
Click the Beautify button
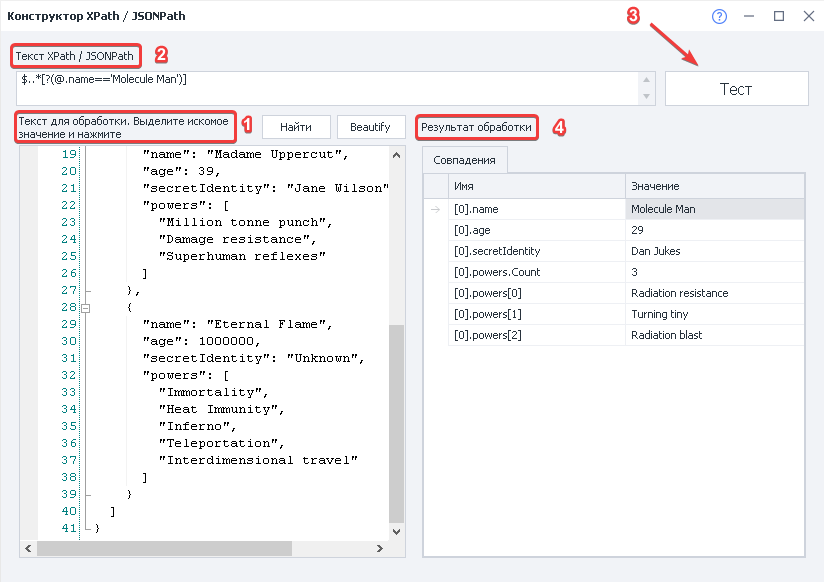tap(370, 127)
